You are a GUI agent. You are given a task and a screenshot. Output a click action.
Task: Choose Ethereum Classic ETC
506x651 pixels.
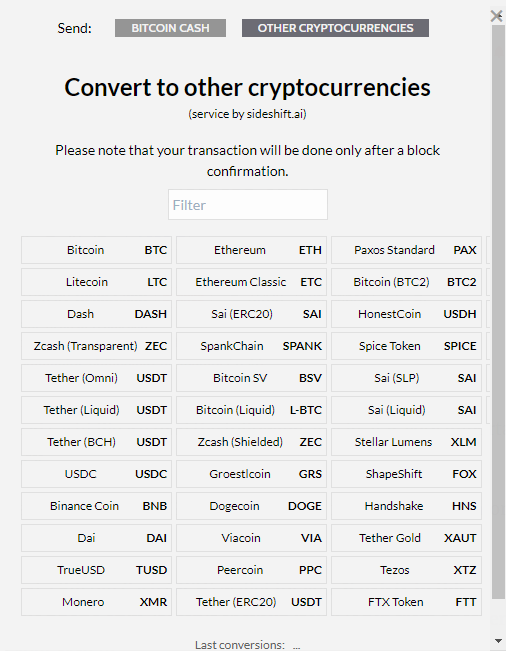pyautogui.click(x=251, y=282)
